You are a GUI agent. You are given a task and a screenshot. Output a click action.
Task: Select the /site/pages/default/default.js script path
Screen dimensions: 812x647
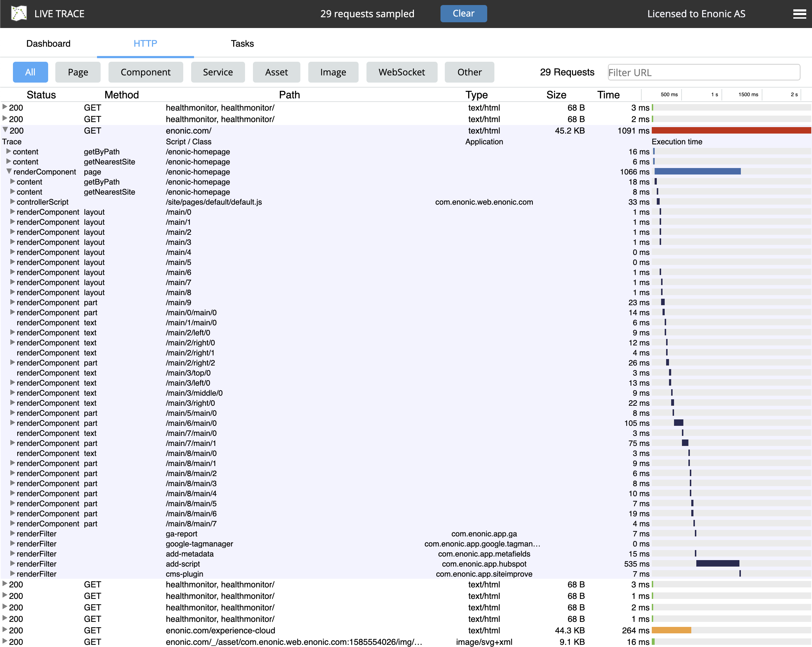214,202
